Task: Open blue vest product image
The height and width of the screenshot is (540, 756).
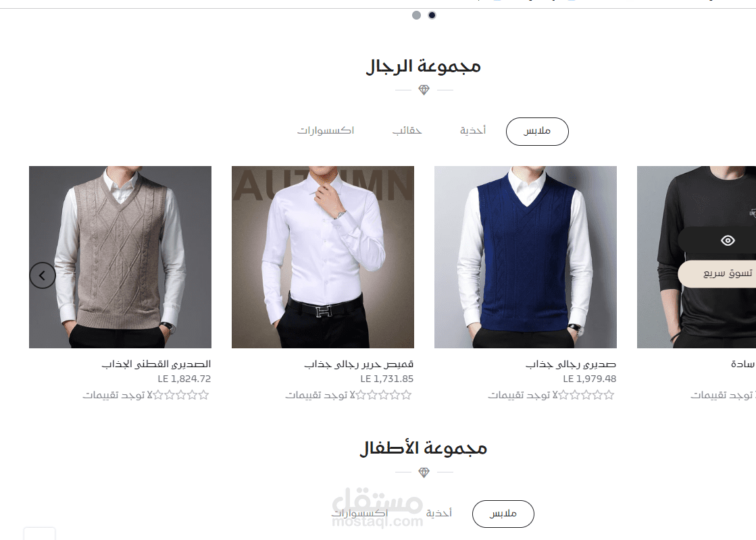Action: 526,257
